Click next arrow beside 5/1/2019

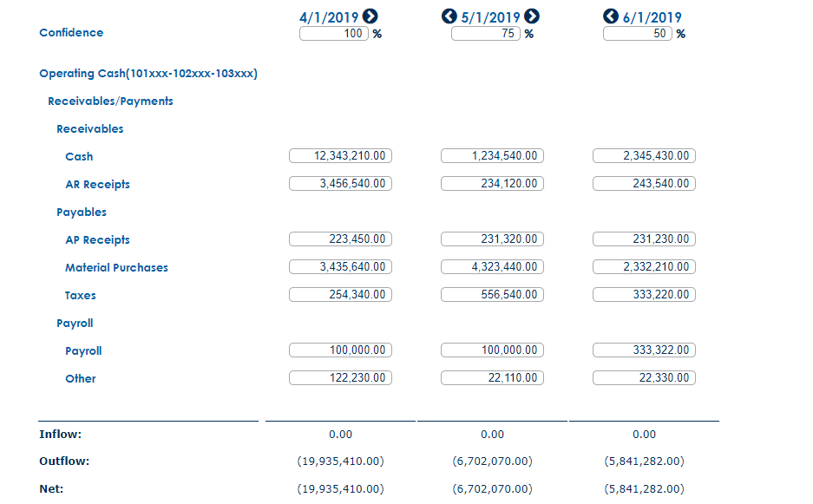point(532,16)
